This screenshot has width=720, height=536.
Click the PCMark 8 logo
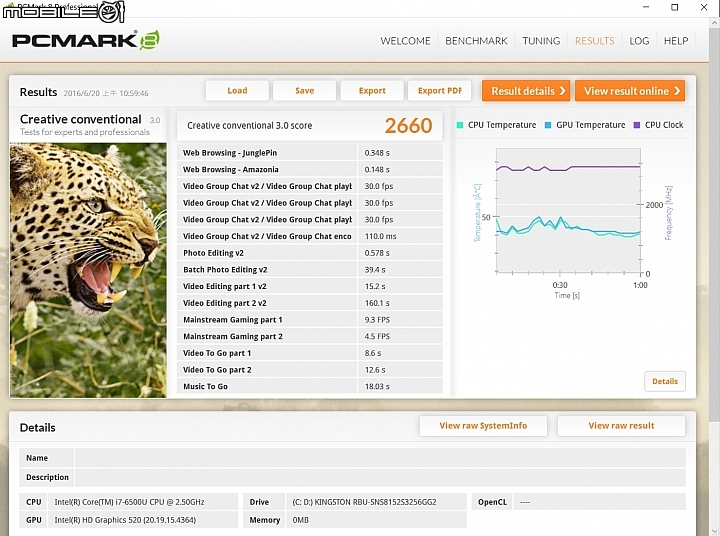click(x=86, y=40)
